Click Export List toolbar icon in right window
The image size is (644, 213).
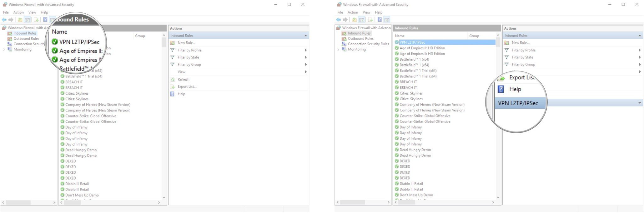(x=370, y=20)
